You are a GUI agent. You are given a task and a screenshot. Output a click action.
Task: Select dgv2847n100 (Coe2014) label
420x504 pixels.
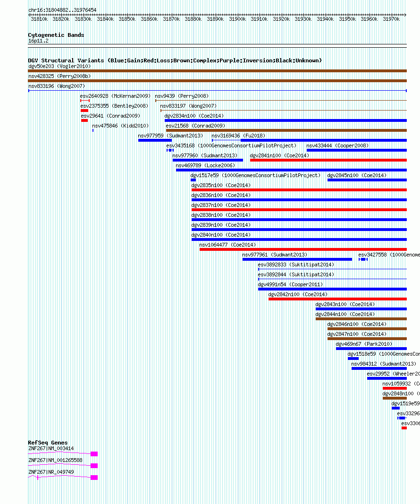(357, 334)
